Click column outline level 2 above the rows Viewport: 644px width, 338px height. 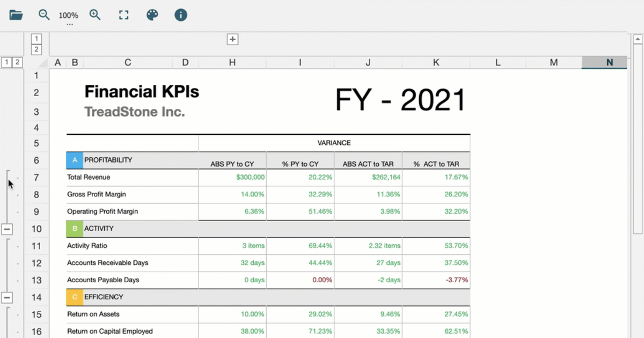click(x=36, y=49)
